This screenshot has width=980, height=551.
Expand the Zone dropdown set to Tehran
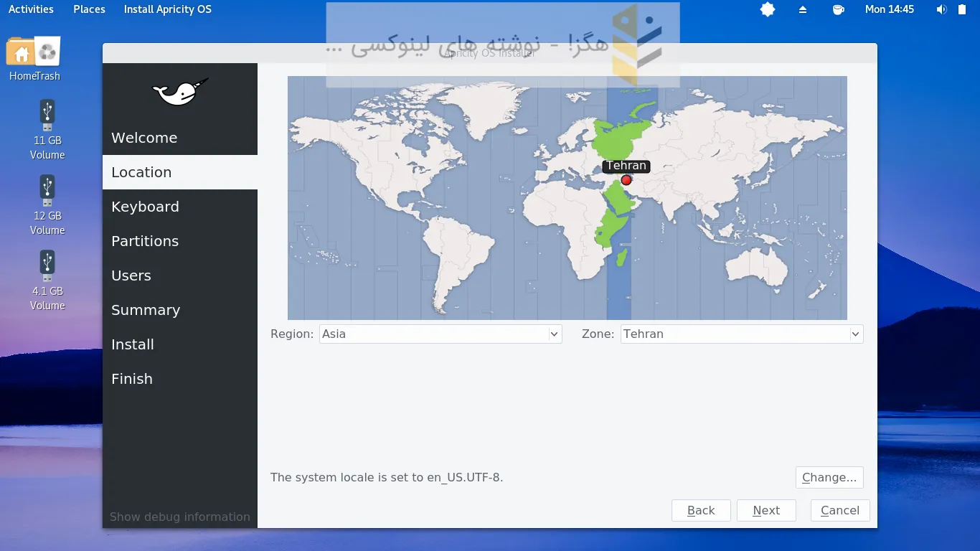pos(742,334)
